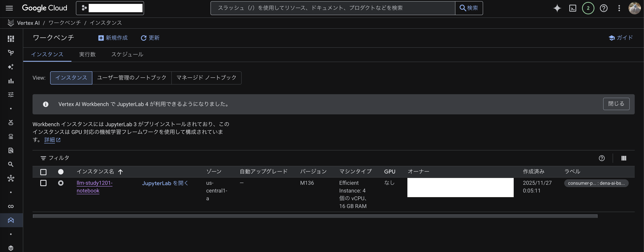Check the llm-study1201-notebook row checkbox

point(43,183)
